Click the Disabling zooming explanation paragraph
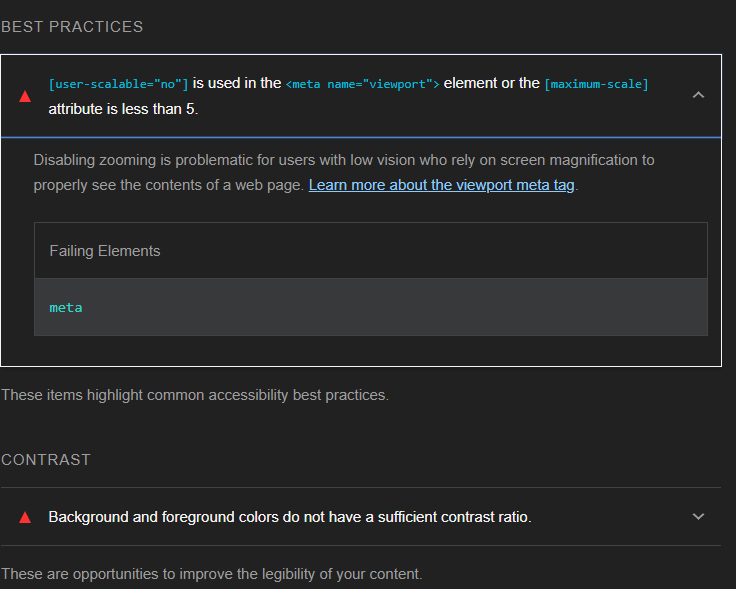This screenshot has width=736, height=589. [344, 160]
